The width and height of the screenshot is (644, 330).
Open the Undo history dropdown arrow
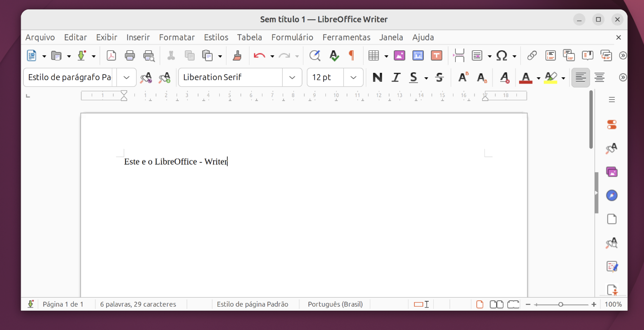point(272,56)
